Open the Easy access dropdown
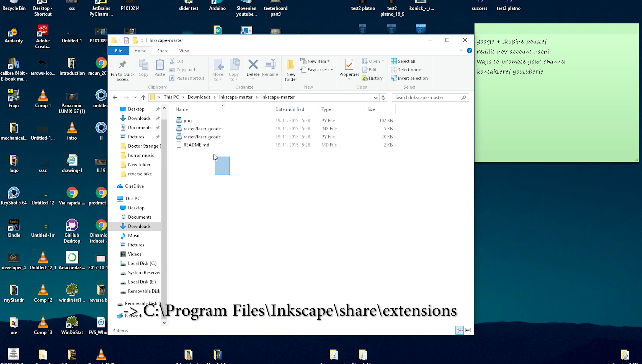 coord(317,70)
